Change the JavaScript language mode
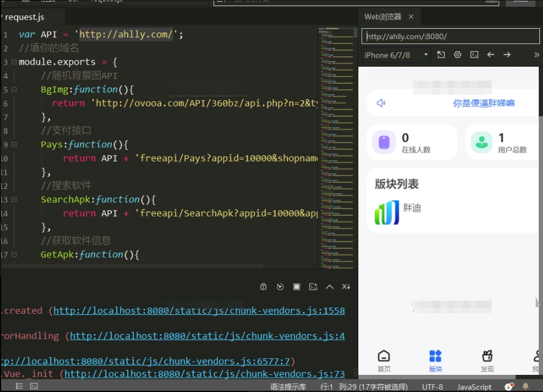Screen dimensions: 543x392 pyautogui.click(x=474, y=387)
